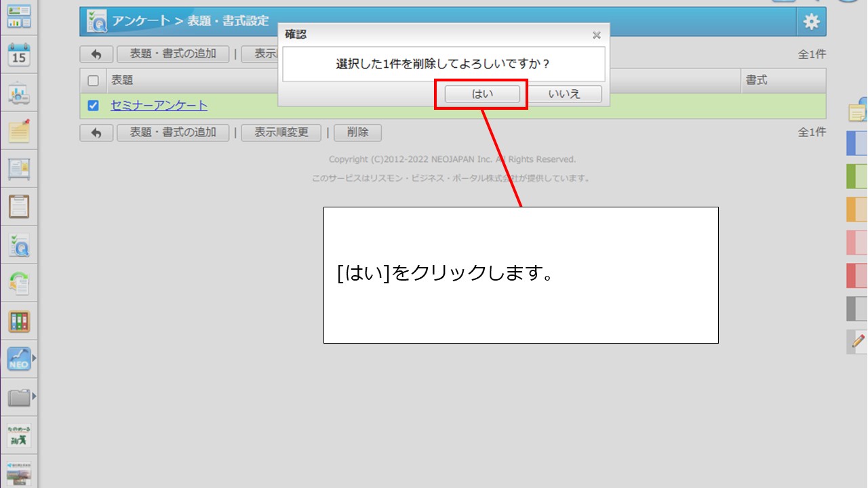Open the bulletin board icon in sidebar
This screenshot has width=868, height=488.
click(x=19, y=168)
